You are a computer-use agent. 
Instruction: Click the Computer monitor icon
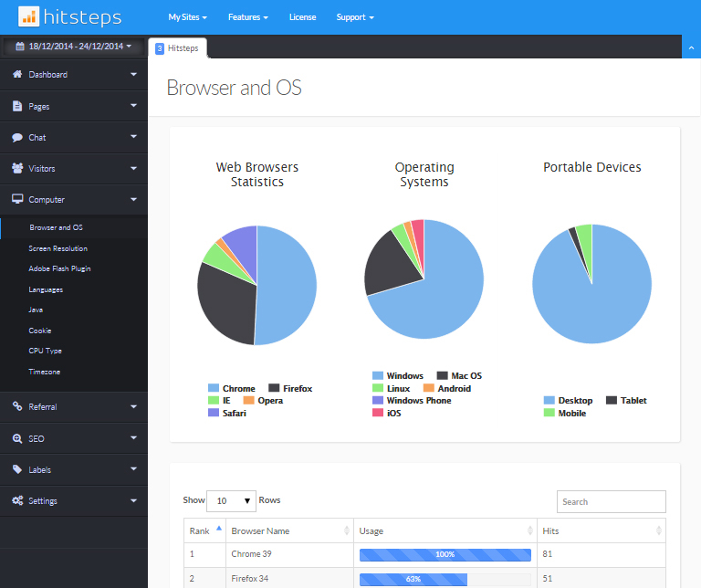click(x=17, y=199)
